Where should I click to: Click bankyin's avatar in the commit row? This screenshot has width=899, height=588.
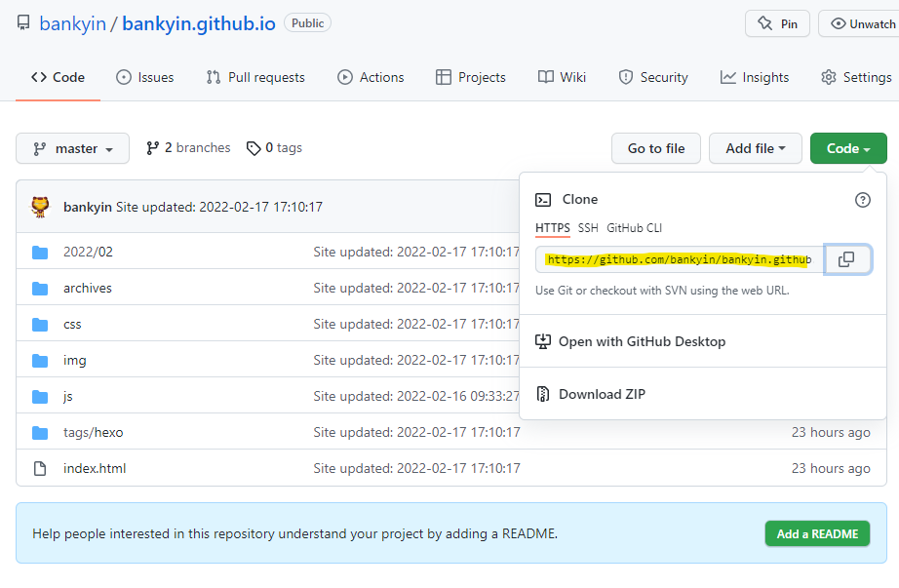(41, 207)
